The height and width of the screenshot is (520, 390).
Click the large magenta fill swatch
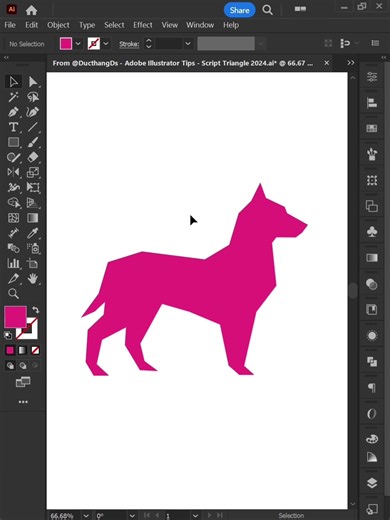(15, 317)
